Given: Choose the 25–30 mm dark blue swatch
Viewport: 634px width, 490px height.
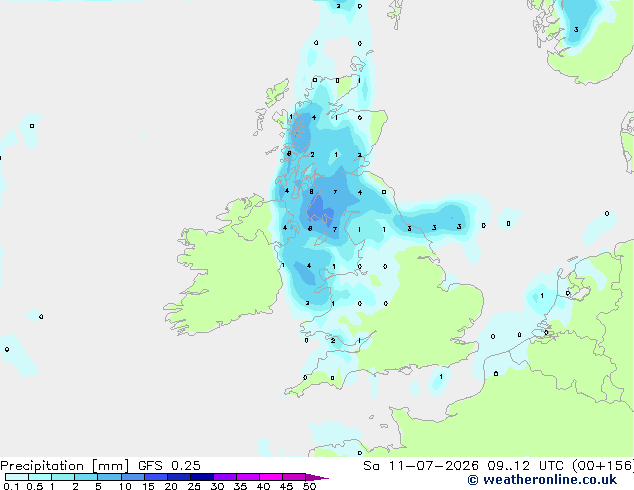Looking at the screenshot, I should (x=202, y=477).
